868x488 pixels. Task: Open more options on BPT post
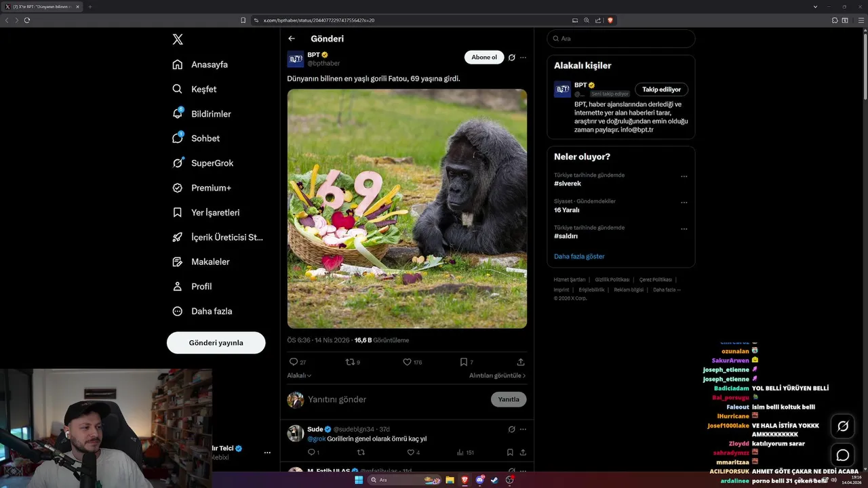pos(523,58)
